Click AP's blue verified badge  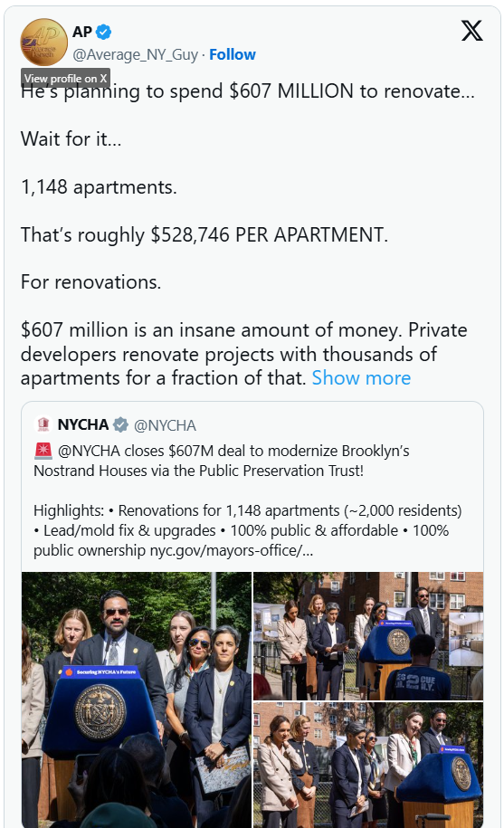click(x=104, y=33)
